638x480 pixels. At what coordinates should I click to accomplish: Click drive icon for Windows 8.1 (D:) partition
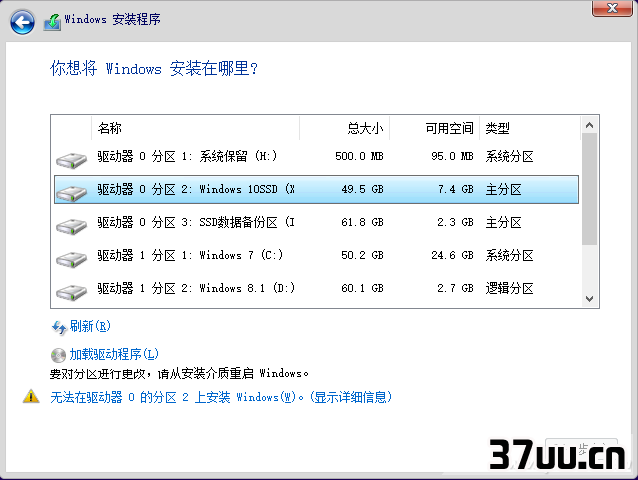[x=71, y=292]
